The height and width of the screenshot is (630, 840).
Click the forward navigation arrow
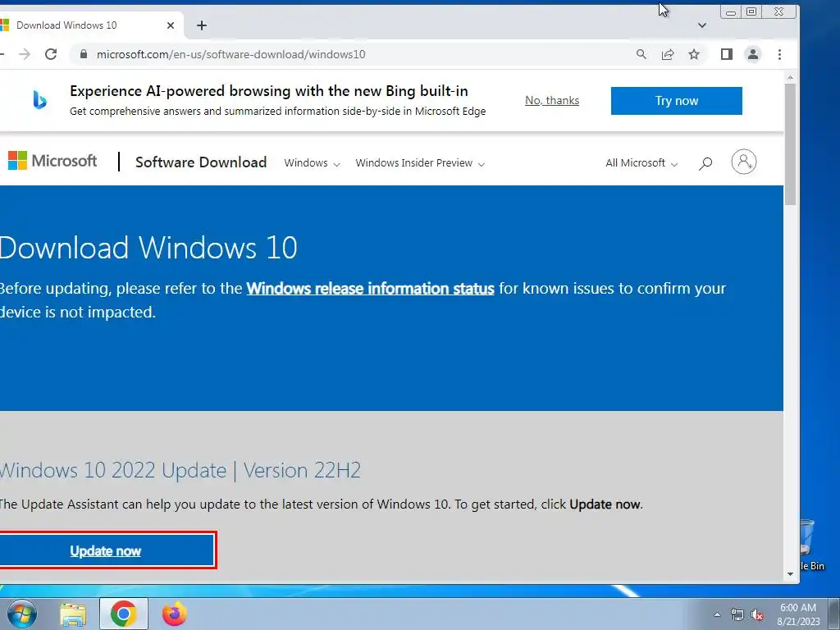[x=25, y=54]
